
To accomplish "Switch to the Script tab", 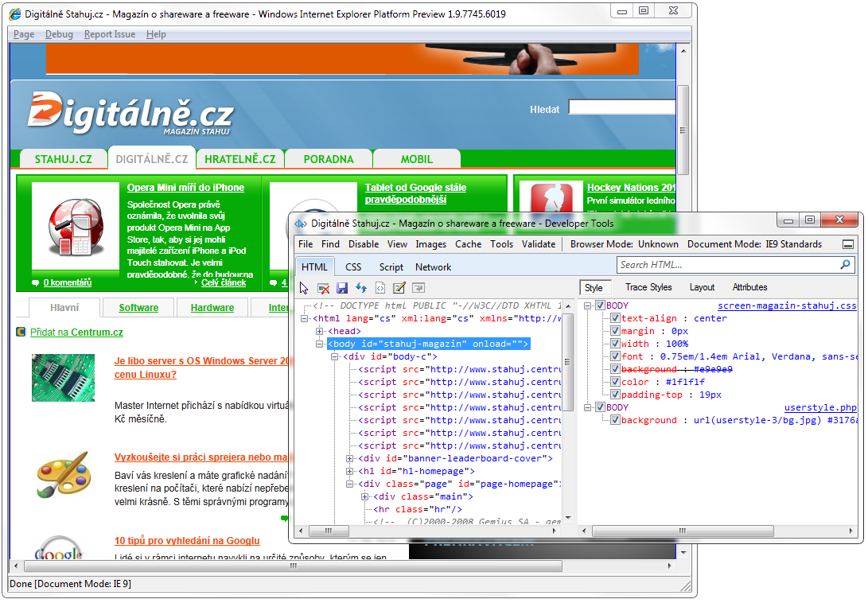I will (x=391, y=266).
